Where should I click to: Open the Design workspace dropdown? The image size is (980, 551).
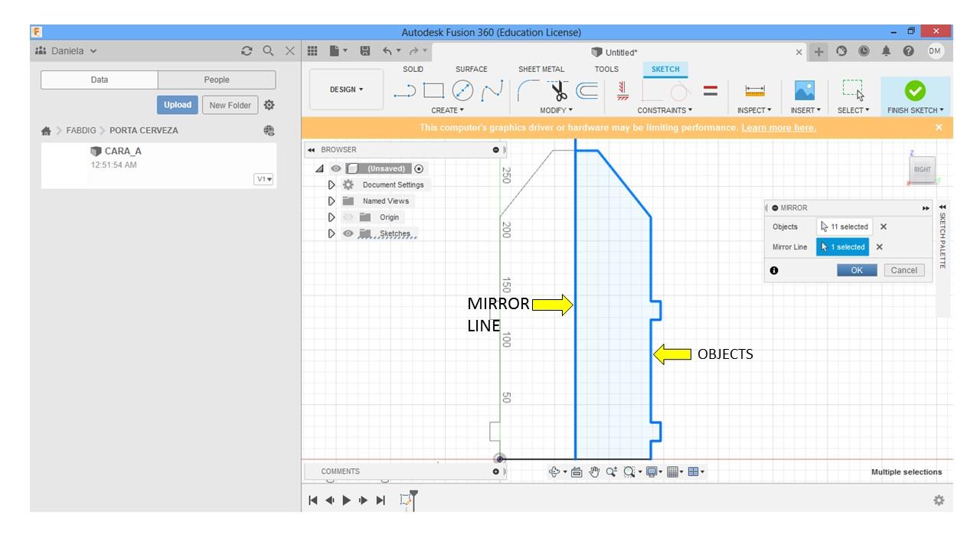click(x=347, y=90)
